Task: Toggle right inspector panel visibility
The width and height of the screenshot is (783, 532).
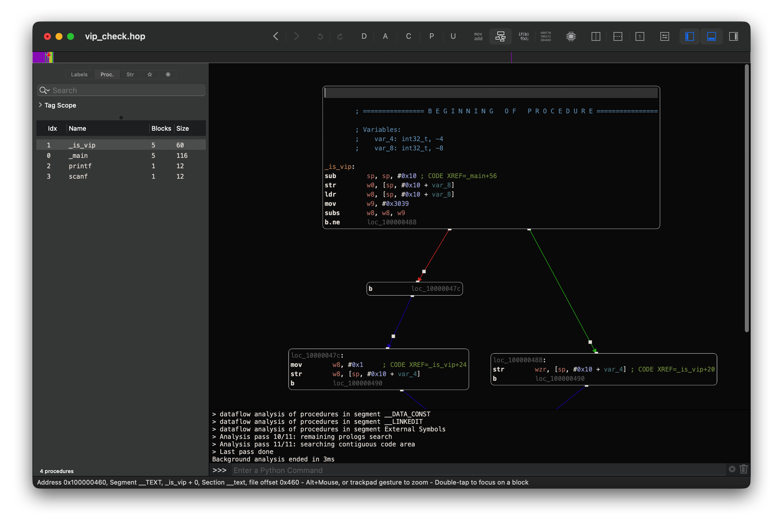Action: click(733, 36)
